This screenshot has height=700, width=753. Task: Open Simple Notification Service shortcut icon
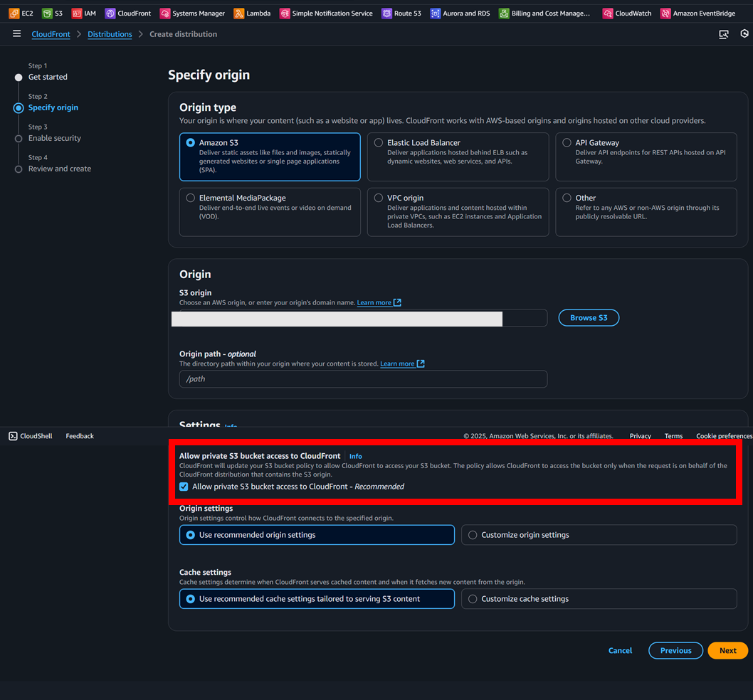(x=285, y=14)
